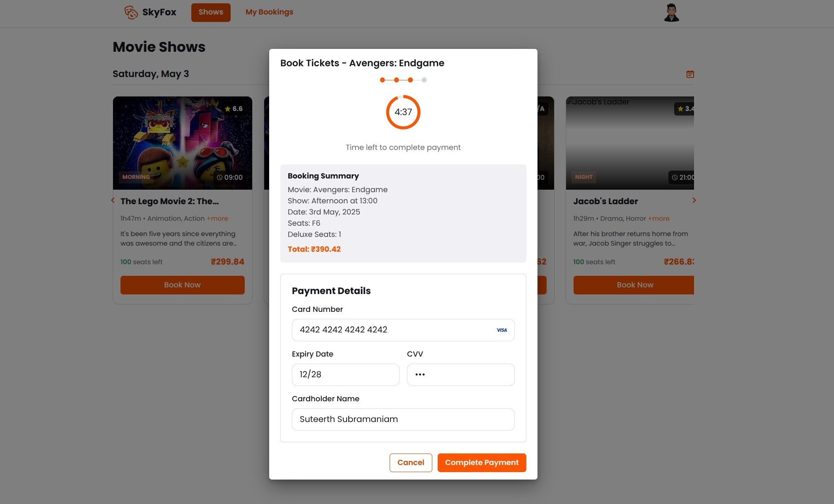Click The Lego Movie 2 poster thumbnail

pyautogui.click(x=182, y=143)
